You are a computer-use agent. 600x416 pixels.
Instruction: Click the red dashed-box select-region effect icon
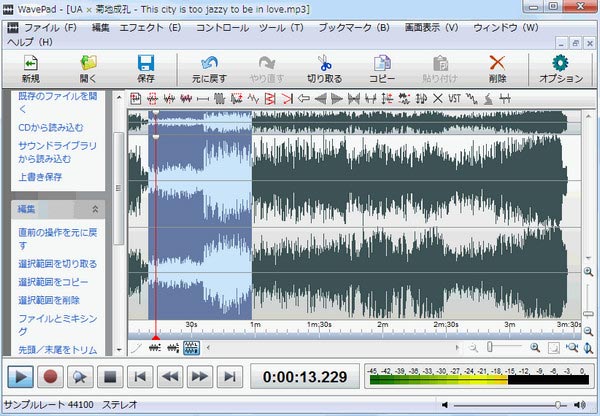coord(152,99)
